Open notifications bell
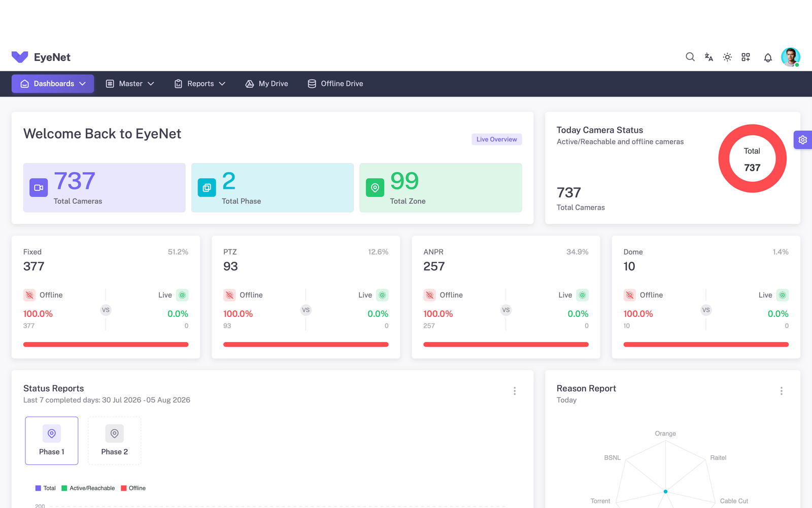The width and height of the screenshot is (812, 508). (768, 57)
